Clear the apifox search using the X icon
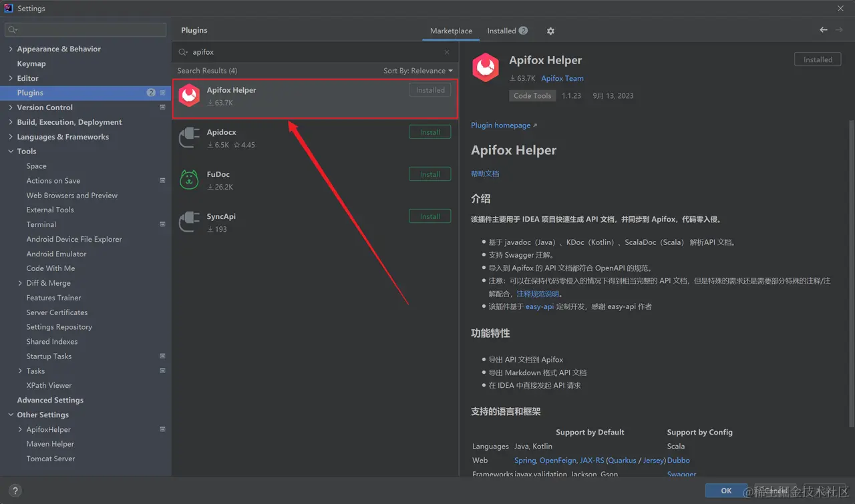Image resolution: width=855 pixels, height=504 pixels. click(x=446, y=52)
